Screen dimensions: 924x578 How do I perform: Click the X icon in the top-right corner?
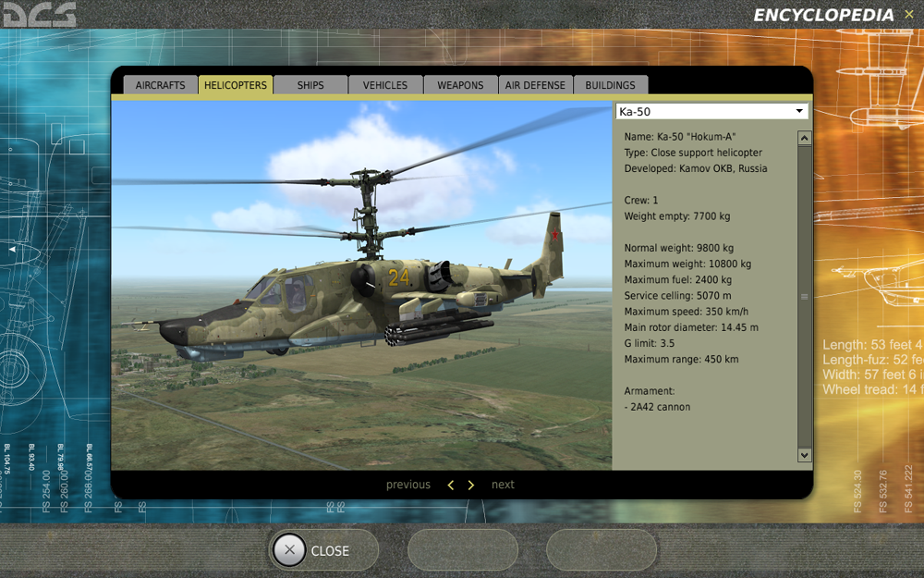[x=908, y=15]
